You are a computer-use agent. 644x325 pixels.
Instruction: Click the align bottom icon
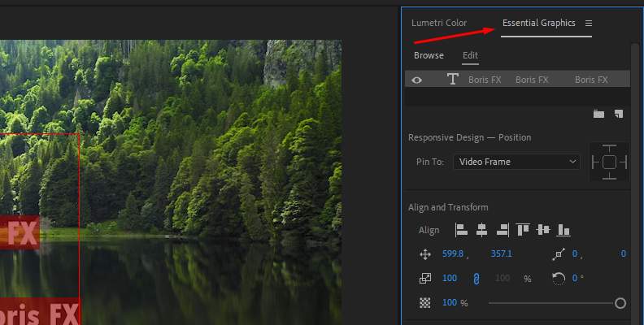[x=563, y=231]
